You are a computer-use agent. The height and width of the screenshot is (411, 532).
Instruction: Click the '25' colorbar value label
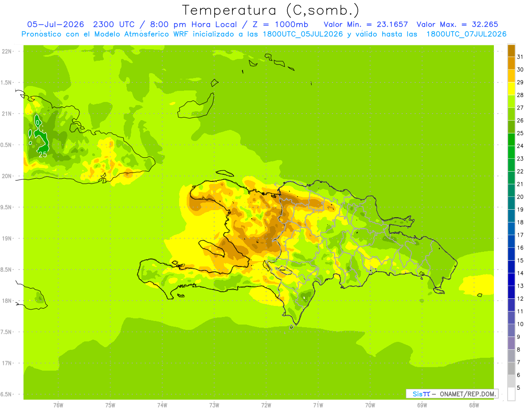[x=520, y=133]
